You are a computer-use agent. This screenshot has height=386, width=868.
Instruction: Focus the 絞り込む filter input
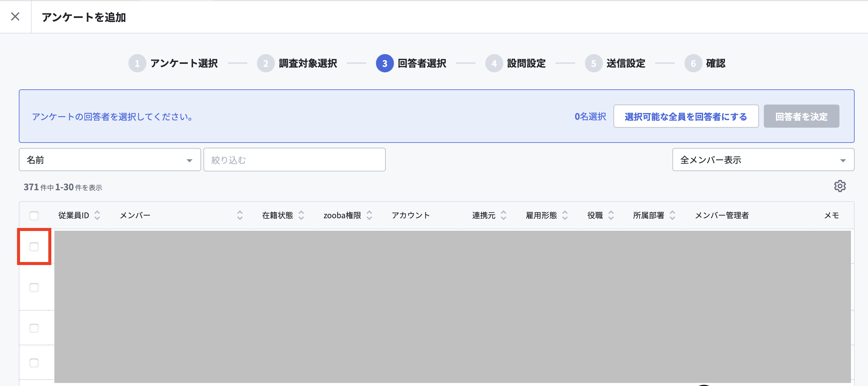(x=295, y=160)
